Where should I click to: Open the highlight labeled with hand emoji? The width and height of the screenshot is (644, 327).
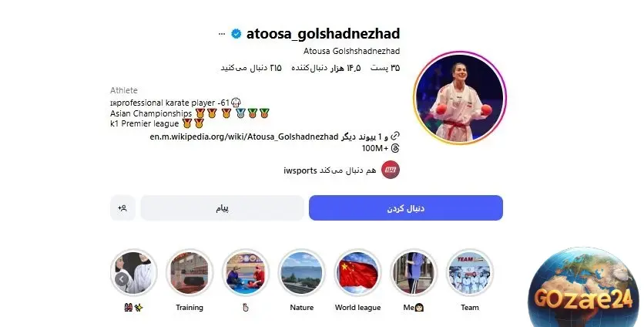click(246, 272)
